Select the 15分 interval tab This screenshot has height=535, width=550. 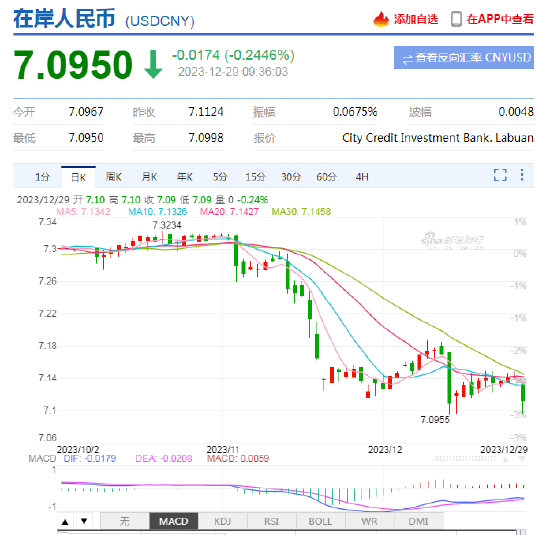coord(255,177)
